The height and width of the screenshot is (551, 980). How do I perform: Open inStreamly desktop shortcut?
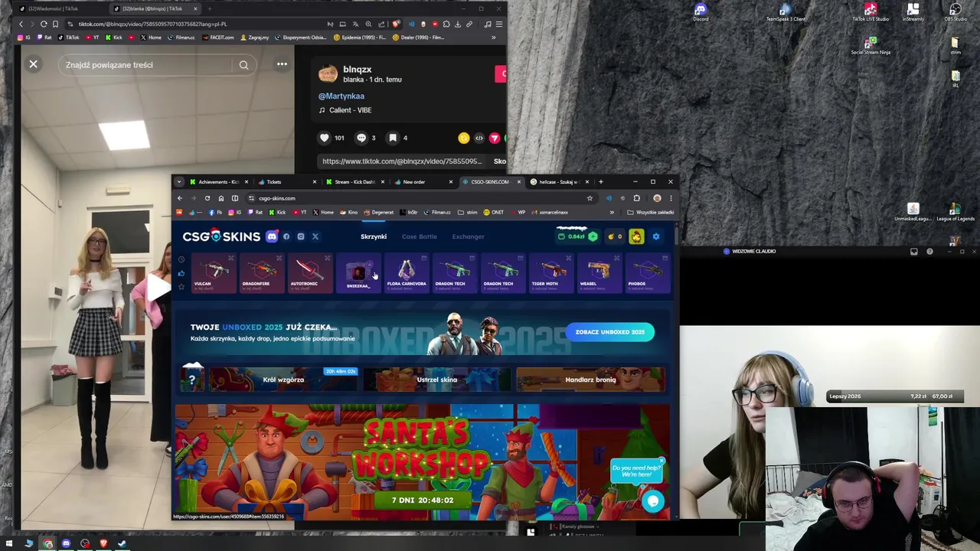point(913,11)
